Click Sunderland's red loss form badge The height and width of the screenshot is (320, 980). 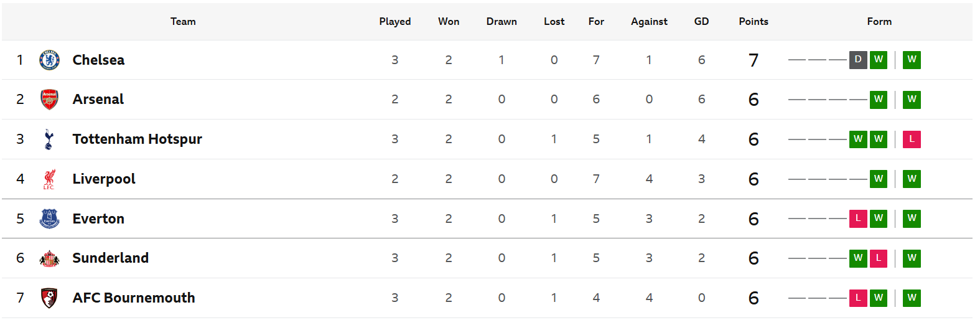coord(879,258)
